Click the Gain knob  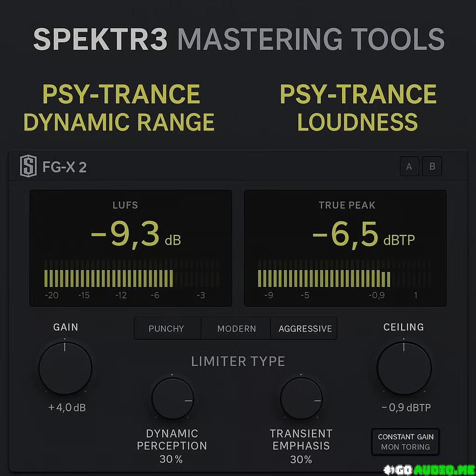pyautogui.click(x=65, y=368)
